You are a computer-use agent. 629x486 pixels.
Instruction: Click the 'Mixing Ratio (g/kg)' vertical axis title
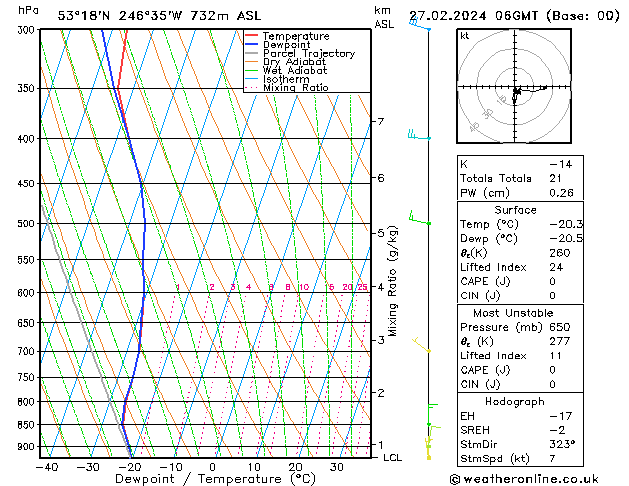click(393, 281)
